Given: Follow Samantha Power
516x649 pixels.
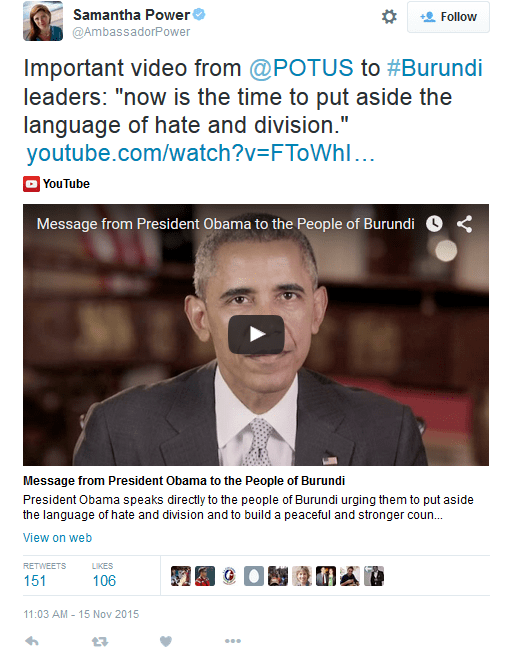Looking at the screenshot, I should [x=448, y=17].
